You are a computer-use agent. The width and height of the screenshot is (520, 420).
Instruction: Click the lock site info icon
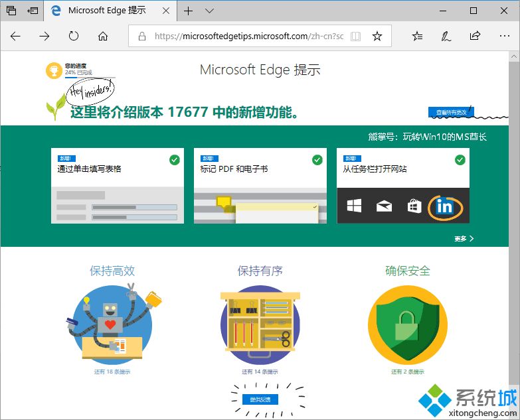click(x=142, y=36)
